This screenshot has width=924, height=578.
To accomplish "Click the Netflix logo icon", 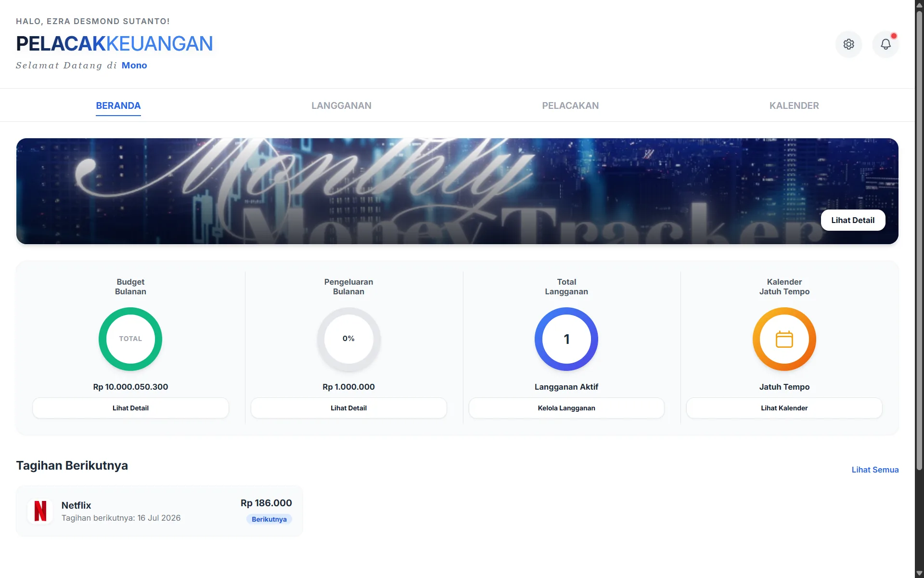I will [40, 511].
